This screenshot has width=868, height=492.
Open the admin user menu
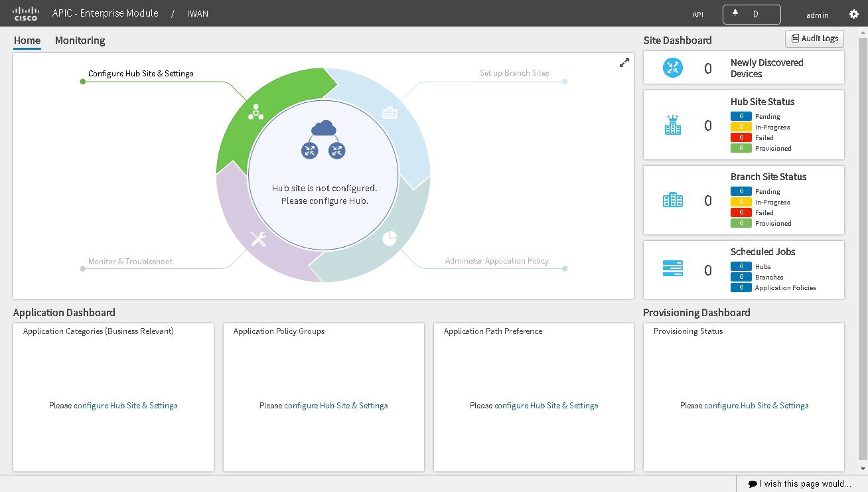pos(817,15)
